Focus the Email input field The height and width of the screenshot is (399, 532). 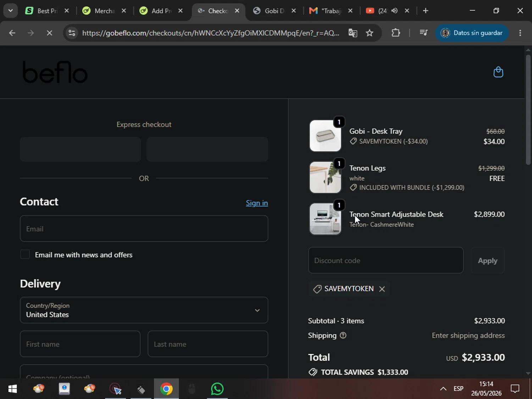coord(144,229)
